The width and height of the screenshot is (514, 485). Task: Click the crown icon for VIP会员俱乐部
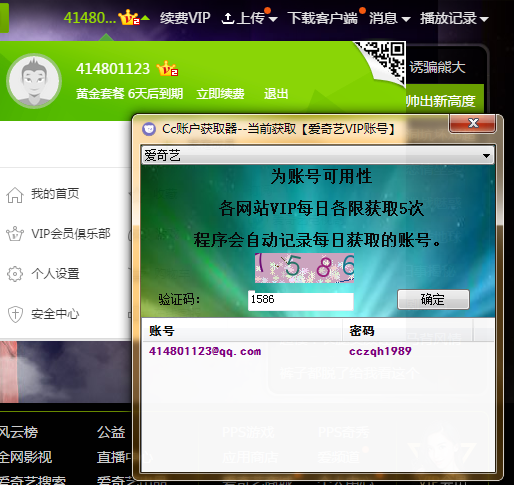[x=15, y=234]
